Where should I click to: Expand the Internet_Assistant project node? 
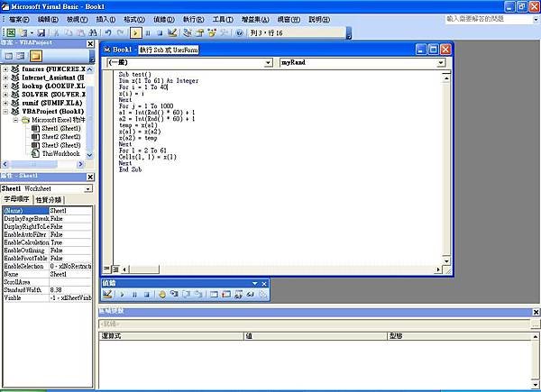click(x=5, y=77)
